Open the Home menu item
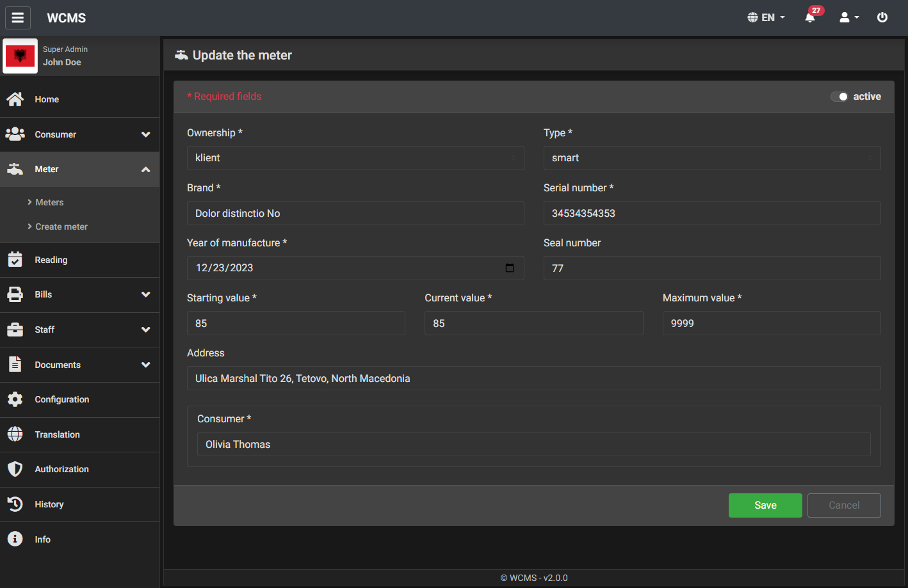Image resolution: width=908 pixels, height=588 pixels. coord(79,99)
